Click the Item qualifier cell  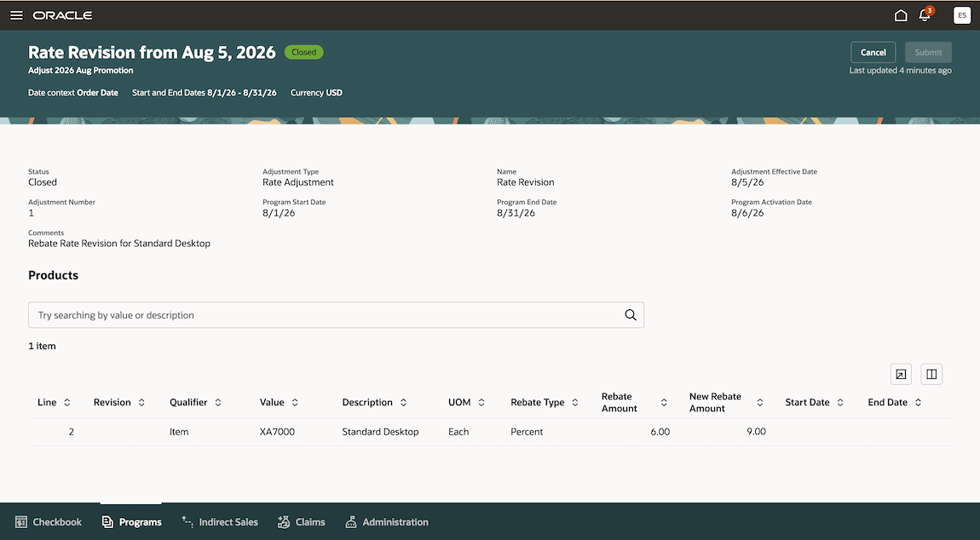coord(179,432)
